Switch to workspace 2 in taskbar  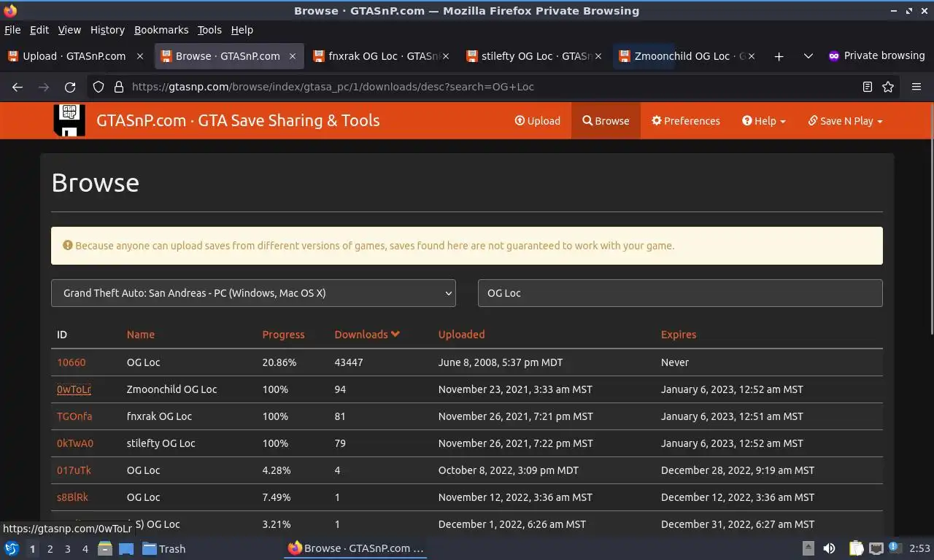[50, 549]
